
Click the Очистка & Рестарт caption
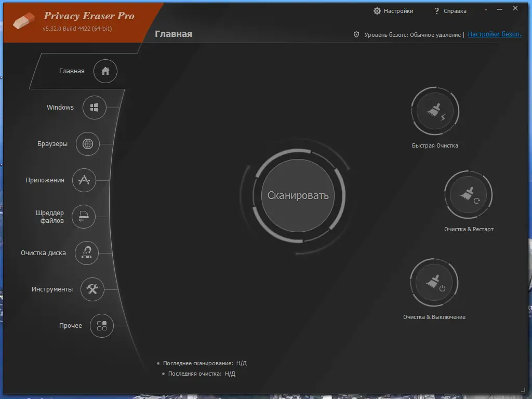[x=469, y=229]
